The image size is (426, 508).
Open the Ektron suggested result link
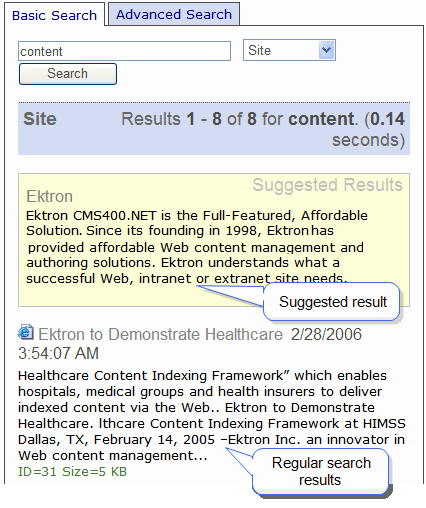click(x=49, y=196)
